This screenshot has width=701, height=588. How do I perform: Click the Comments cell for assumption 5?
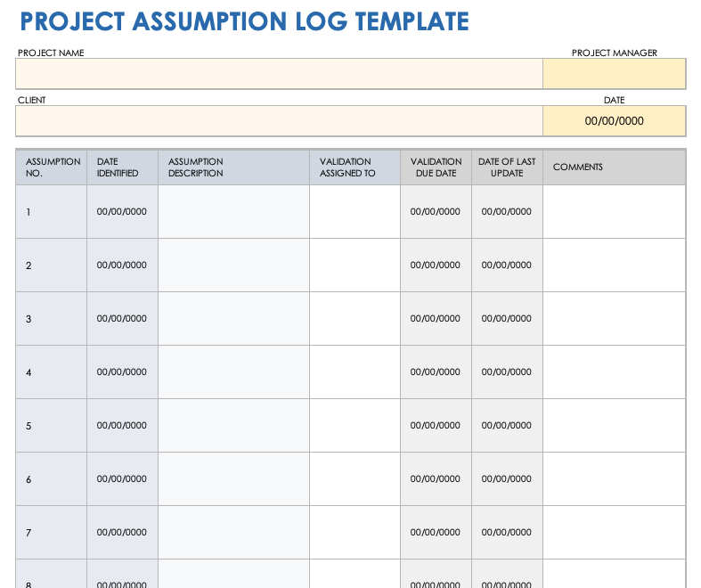coord(614,426)
